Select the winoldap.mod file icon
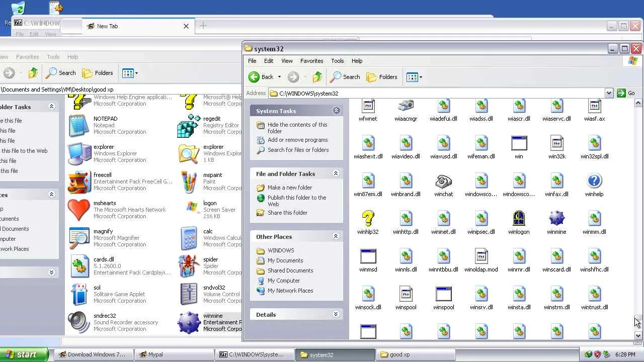644x362 pixels. point(481,256)
